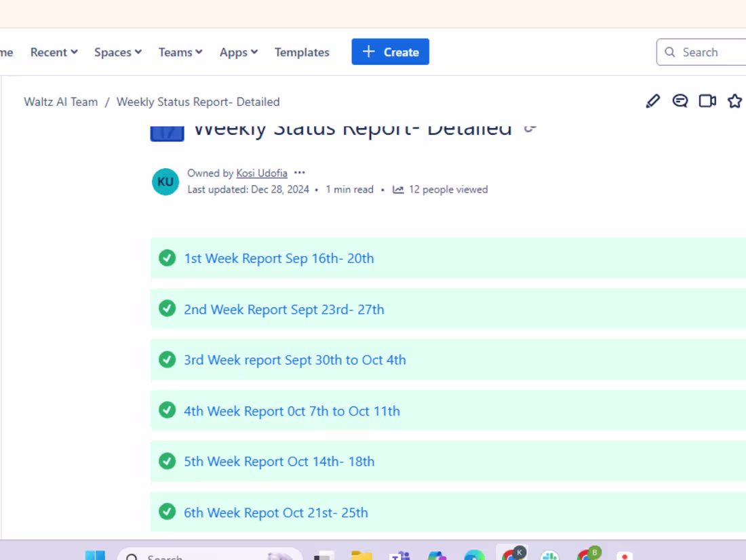The height and width of the screenshot is (560, 746).
Task: Star this page with star icon
Action: click(734, 101)
